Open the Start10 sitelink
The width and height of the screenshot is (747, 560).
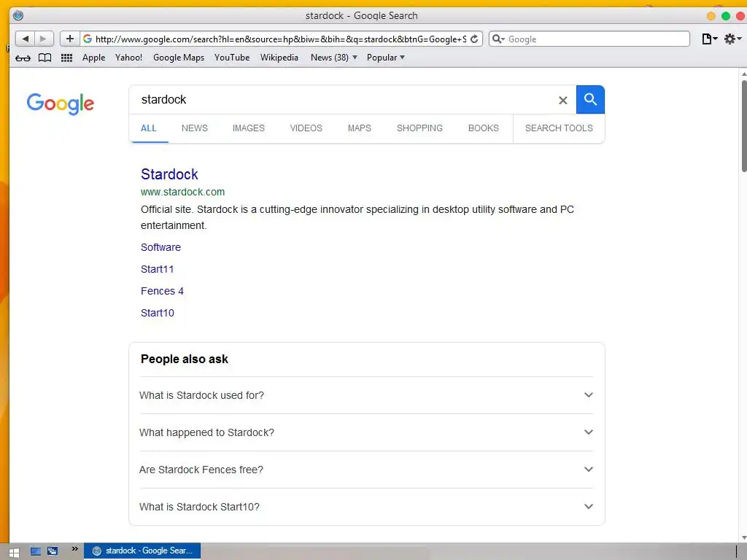tap(158, 313)
